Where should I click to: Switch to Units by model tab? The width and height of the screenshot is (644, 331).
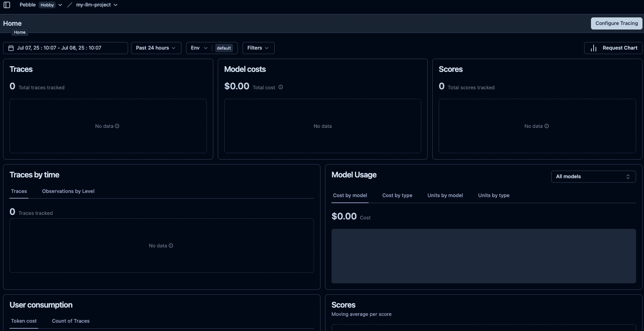click(x=445, y=196)
